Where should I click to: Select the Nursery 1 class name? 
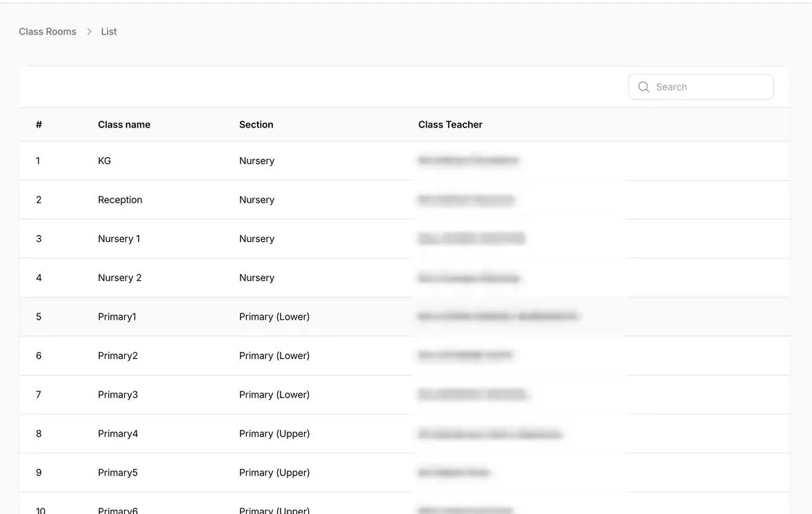click(119, 238)
